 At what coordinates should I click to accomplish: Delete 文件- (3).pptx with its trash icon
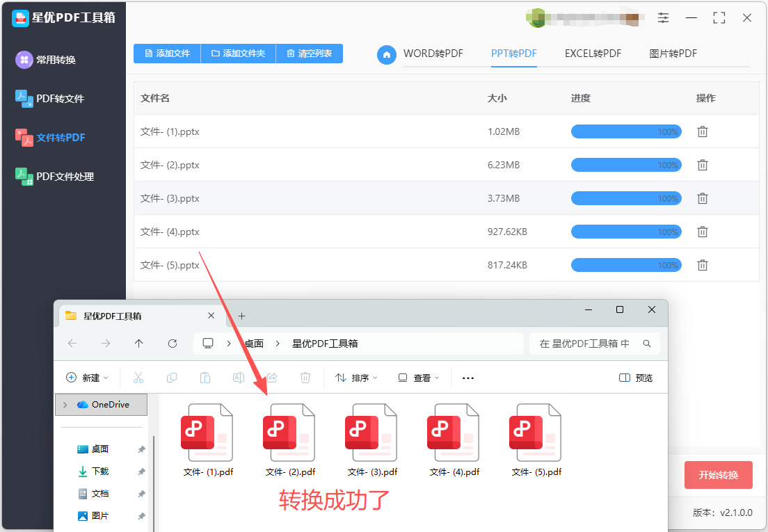tap(703, 198)
